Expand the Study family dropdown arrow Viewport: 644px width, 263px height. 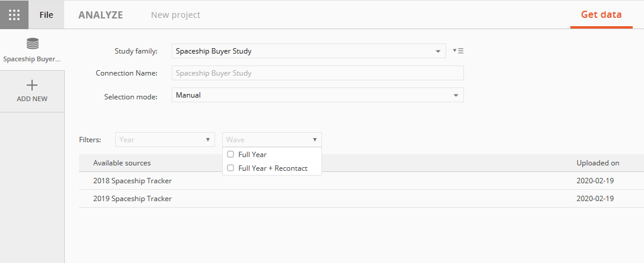(x=438, y=51)
